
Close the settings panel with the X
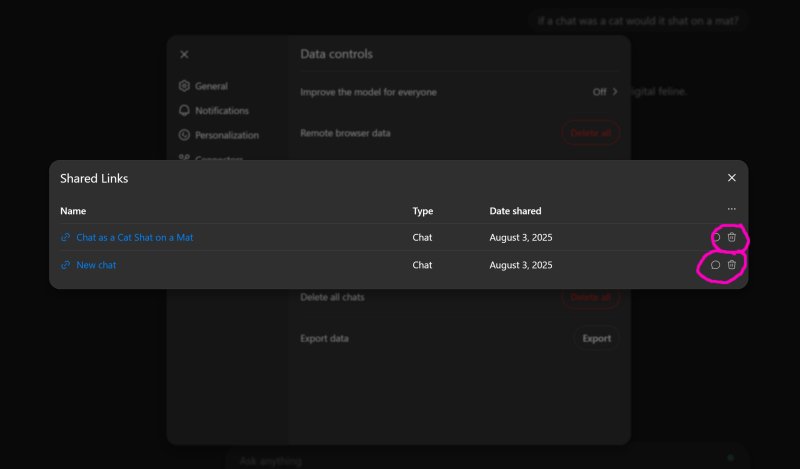(x=184, y=54)
